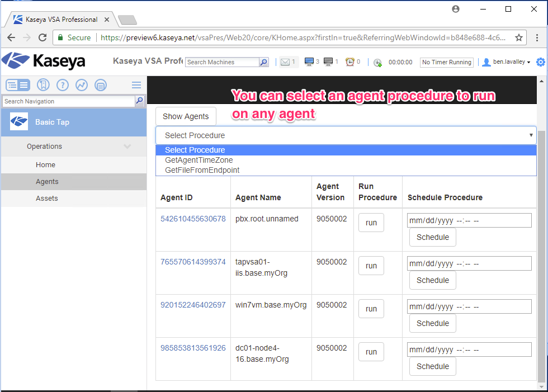Click the Search Machines magnifier icon
The width and height of the screenshot is (548, 392).
pos(264,62)
